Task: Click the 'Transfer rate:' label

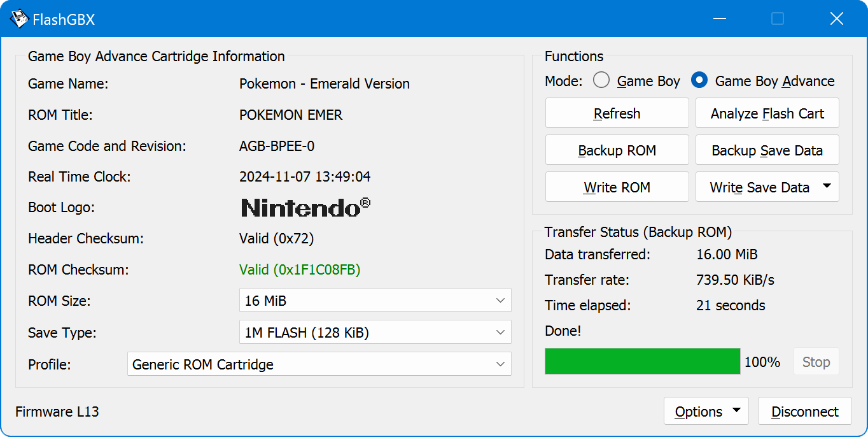Action: pos(587,280)
